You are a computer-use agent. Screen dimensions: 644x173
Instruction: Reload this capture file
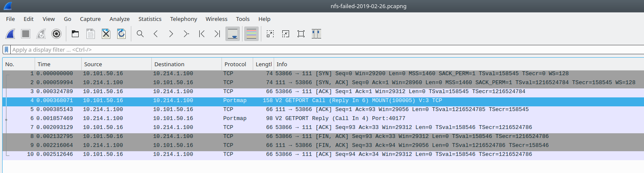tap(121, 34)
